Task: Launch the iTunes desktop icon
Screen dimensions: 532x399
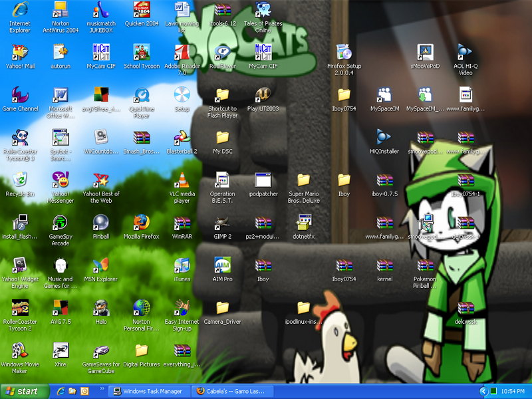Action: pyautogui.click(x=182, y=265)
